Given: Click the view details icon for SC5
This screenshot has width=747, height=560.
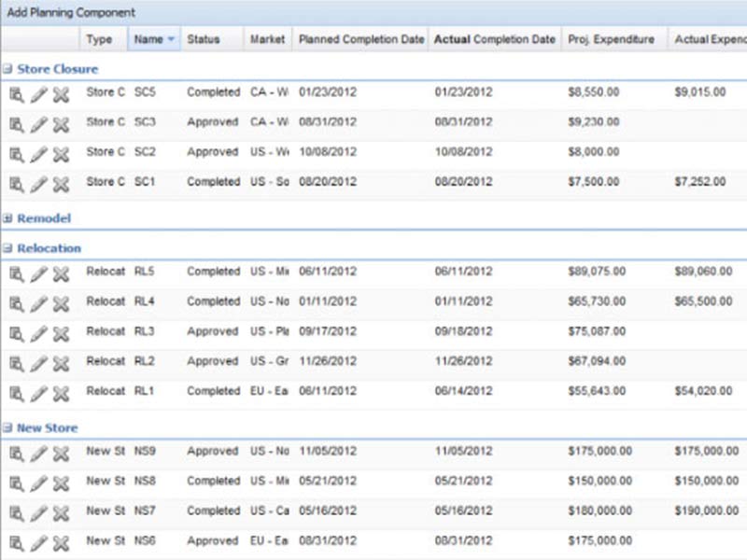Looking at the screenshot, I should [x=16, y=93].
